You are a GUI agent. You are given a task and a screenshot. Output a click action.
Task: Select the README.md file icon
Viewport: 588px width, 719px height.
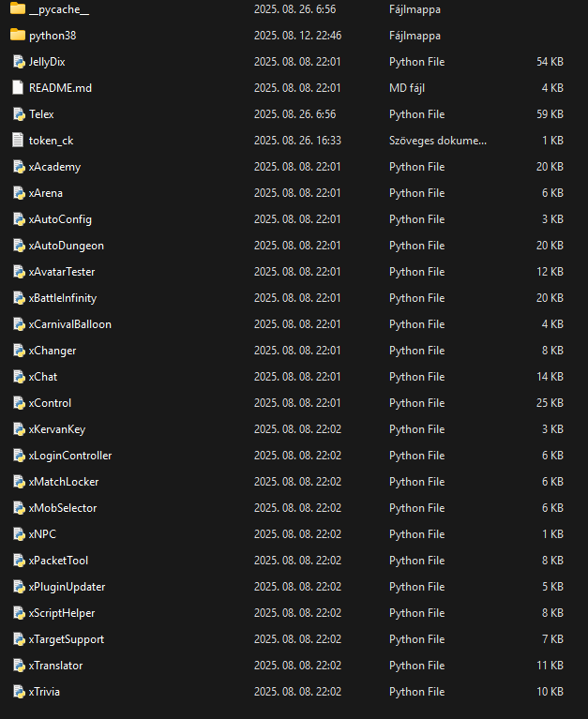(17, 88)
